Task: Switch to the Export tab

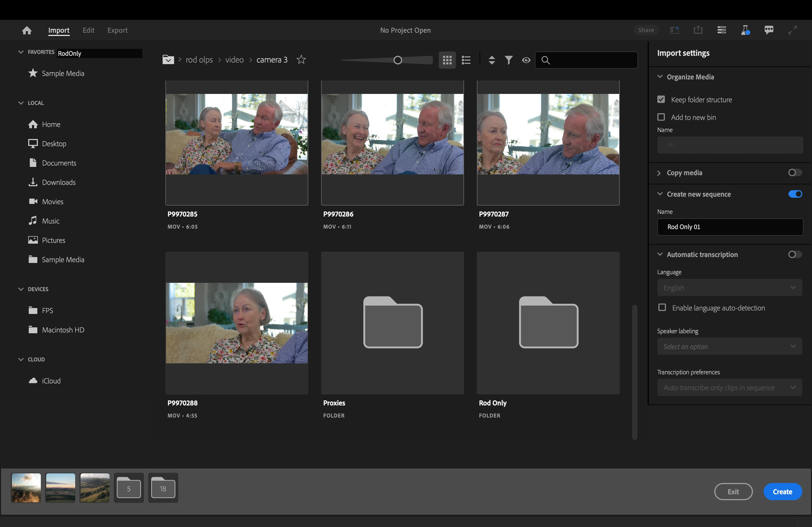Action: coord(117,30)
